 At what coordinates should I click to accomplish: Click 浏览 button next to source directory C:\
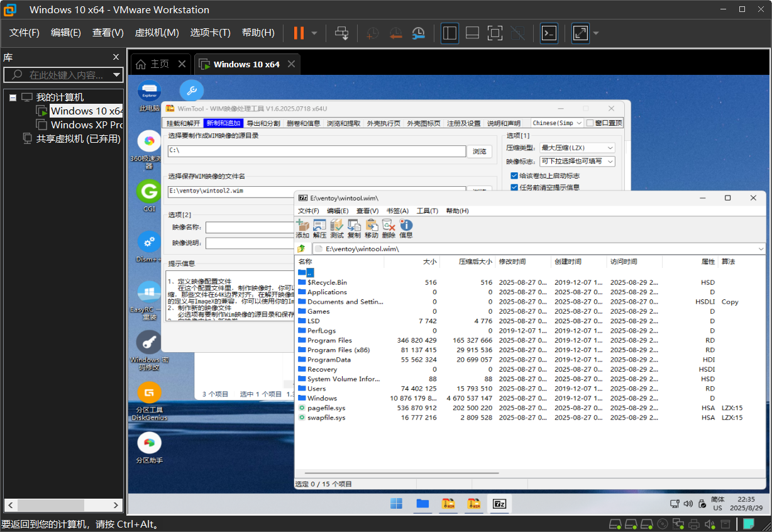tap(479, 151)
